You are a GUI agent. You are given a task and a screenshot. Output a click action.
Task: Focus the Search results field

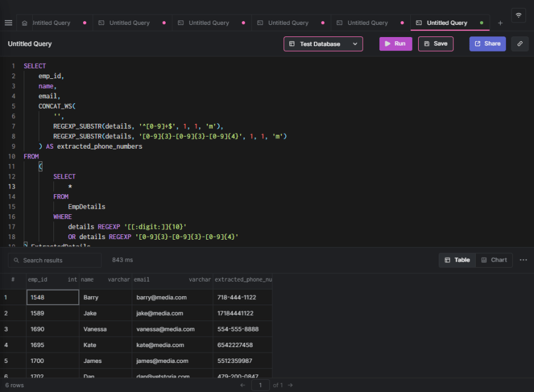55,260
